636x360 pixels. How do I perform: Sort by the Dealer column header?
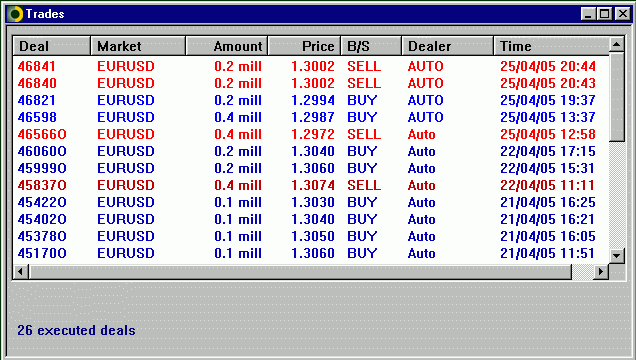point(448,46)
